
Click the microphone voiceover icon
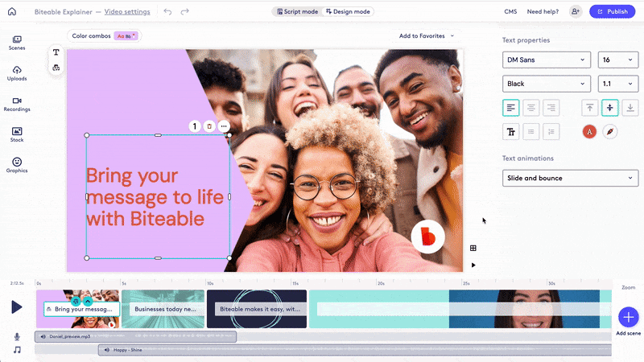17,336
